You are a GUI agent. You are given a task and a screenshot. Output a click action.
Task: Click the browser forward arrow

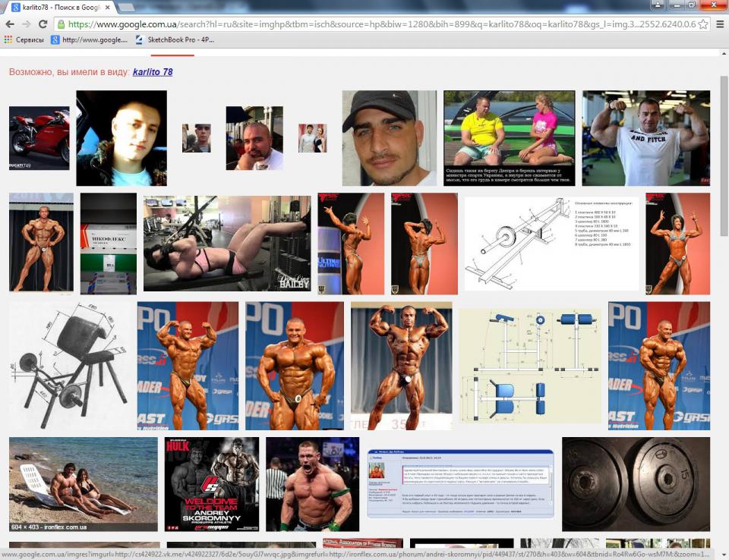click(x=27, y=24)
